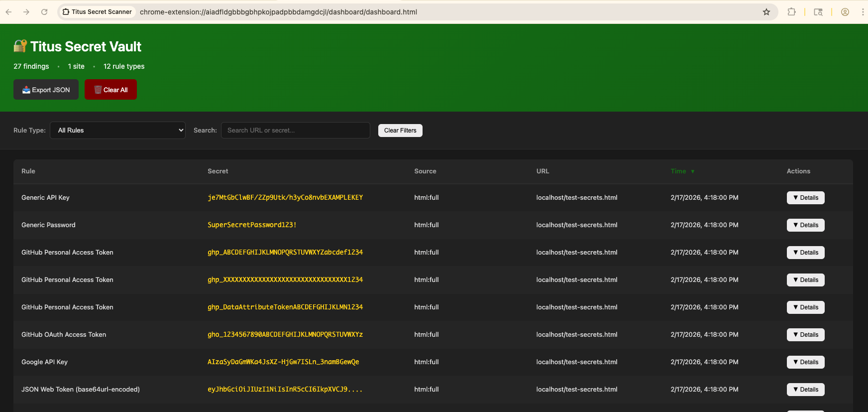Expand Details for ghp_DataAttributeToken row

point(805,307)
